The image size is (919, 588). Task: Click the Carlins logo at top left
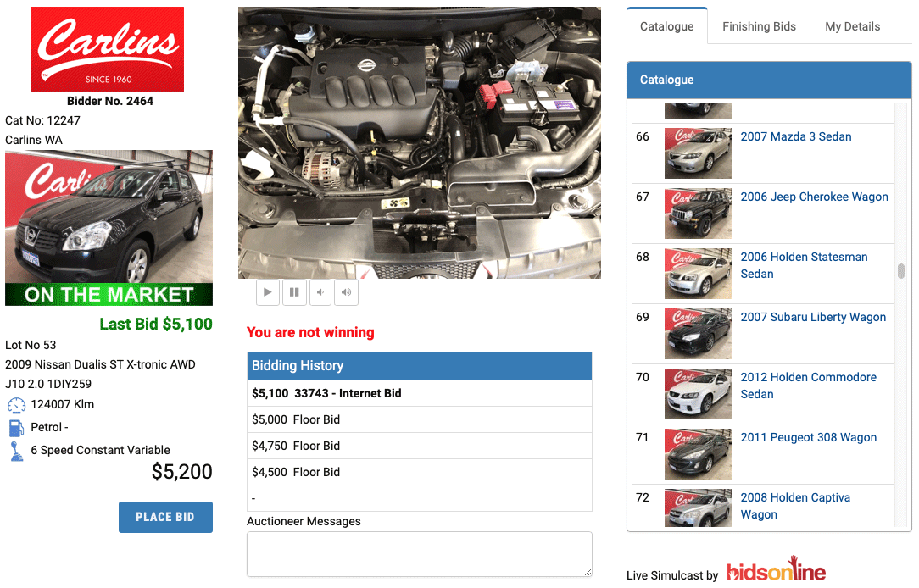click(107, 48)
